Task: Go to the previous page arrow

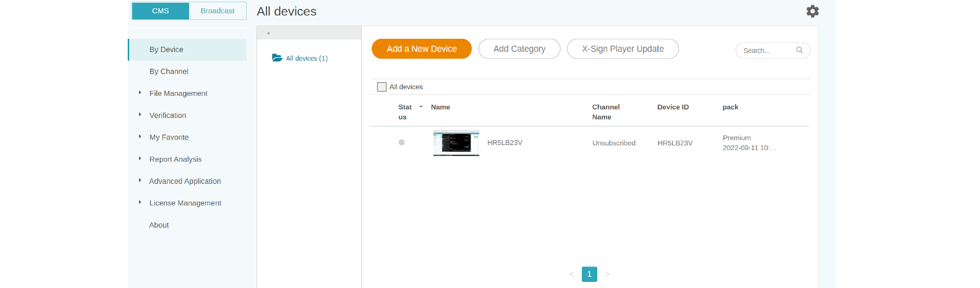Action: (x=571, y=274)
